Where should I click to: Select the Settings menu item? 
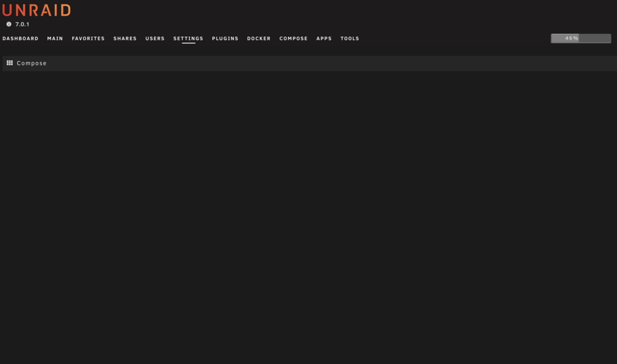pos(188,39)
